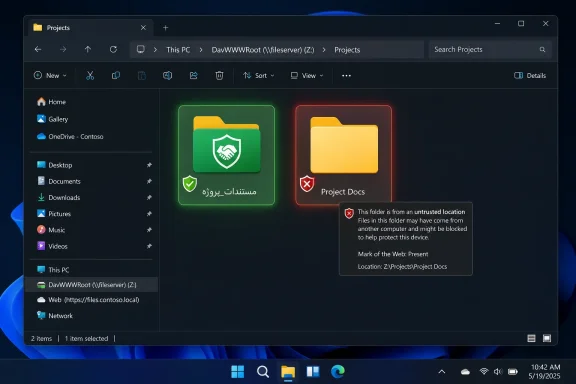Expand chevron after This PC in breadcrumb
Screen dimensions: 576x384
point(201,50)
